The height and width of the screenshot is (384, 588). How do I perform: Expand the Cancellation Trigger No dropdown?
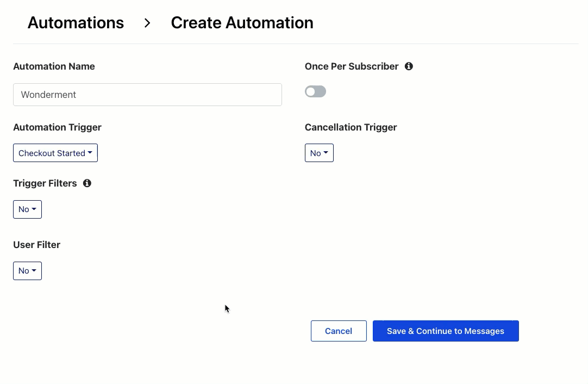click(x=319, y=153)
